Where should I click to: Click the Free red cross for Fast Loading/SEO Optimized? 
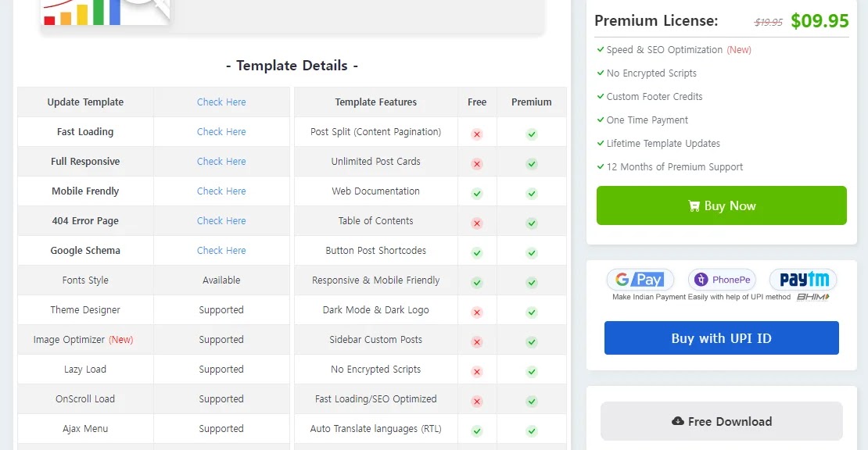(477, 402)
